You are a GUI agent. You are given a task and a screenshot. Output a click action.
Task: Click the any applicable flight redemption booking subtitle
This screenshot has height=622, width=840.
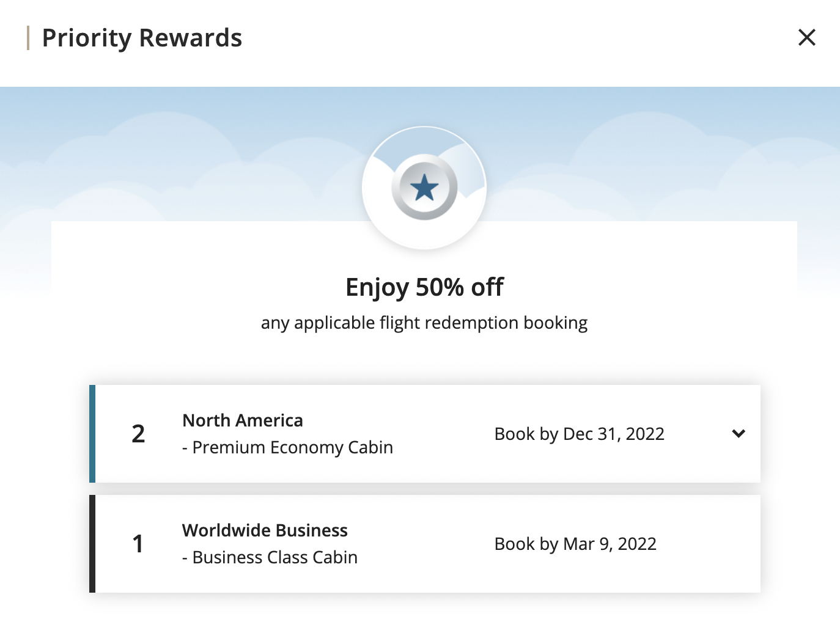[424, 323]
